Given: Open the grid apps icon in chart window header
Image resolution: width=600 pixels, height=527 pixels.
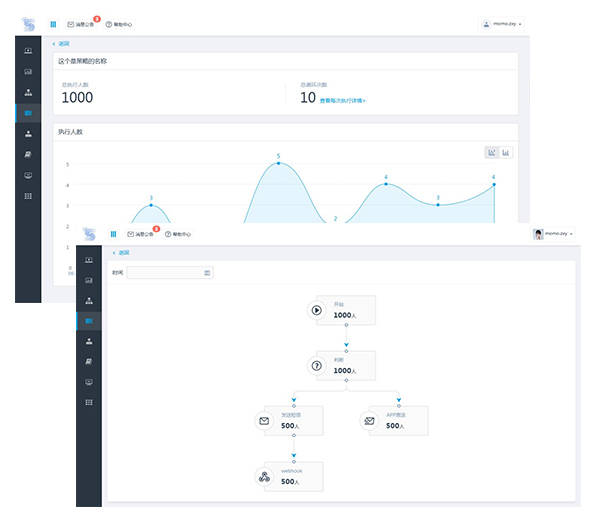Looking at the screenshot, I should click(x=53, y=24).
